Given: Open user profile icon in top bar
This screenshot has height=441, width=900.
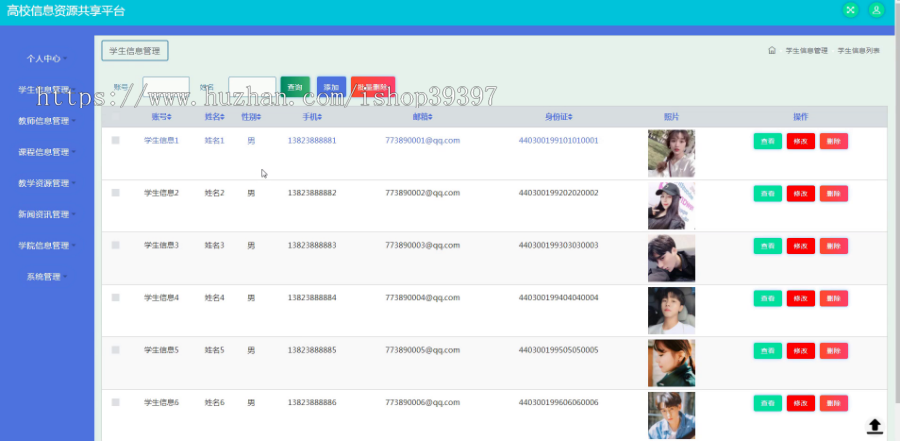Looking at the screenshot, I should pyautogui.click(x=876, y=10).
